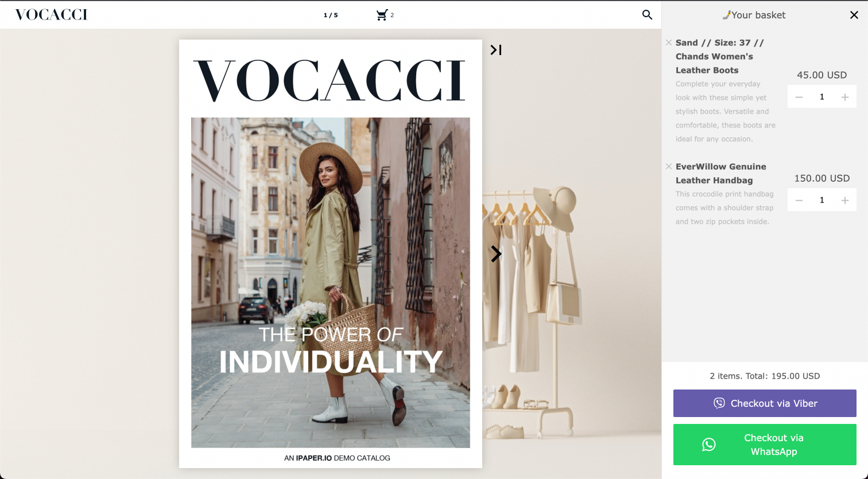Open the search magnifier icon
This screenshot has width=868, height=479.
(x=647, y=15)
